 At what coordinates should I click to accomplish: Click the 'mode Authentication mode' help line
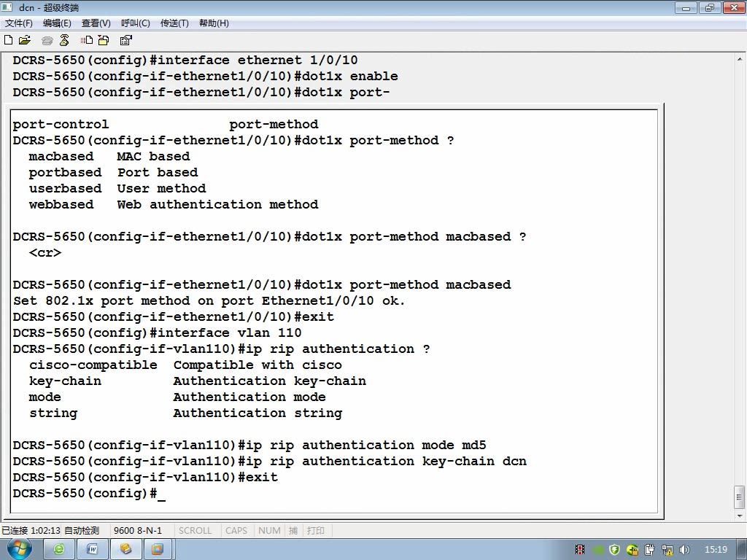tap(177, 397)
